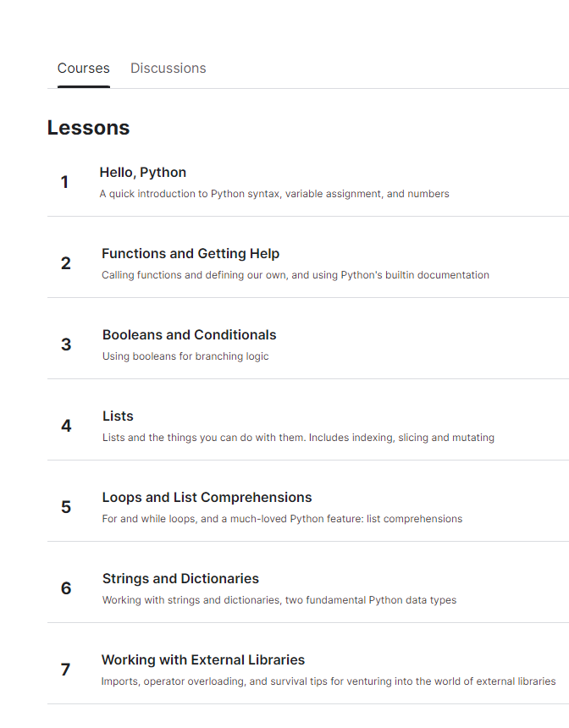
Task: Switch to the Discussions tab
Action: 168,68
